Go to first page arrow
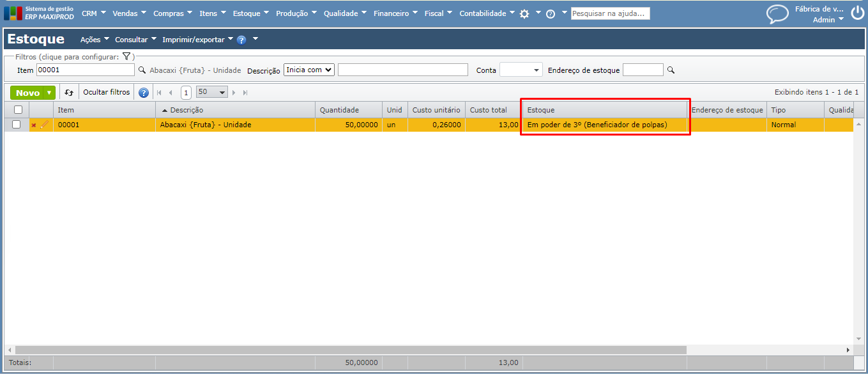Viewport: 868px width, 374px height. coord(160,93)
